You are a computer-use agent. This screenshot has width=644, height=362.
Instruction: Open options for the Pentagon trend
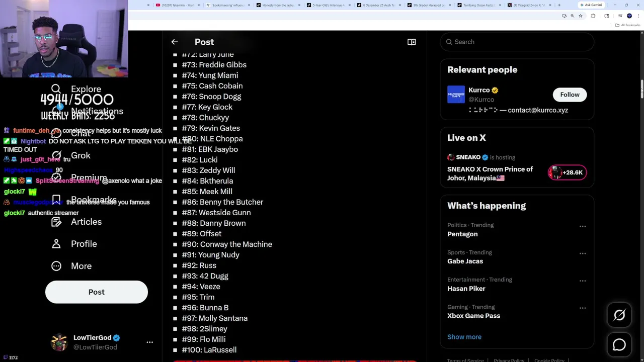(x=583, y=226)
